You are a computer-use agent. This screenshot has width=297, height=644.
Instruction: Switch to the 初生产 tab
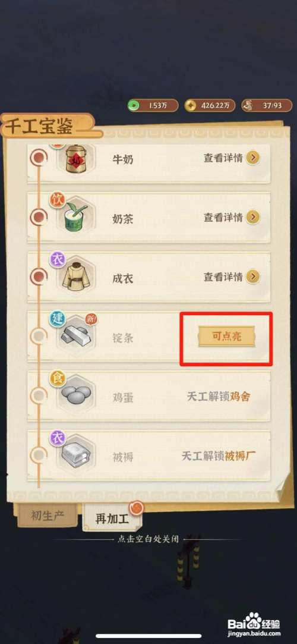48,516
